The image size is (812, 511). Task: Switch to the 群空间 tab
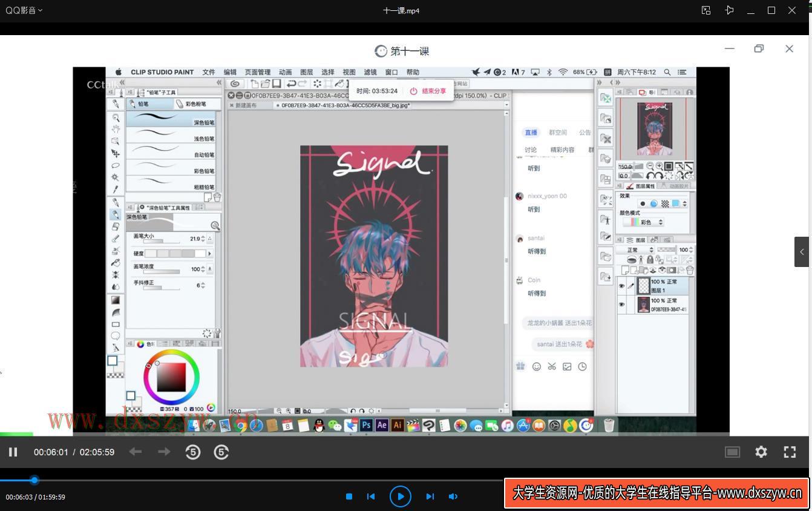pos(558,133)
